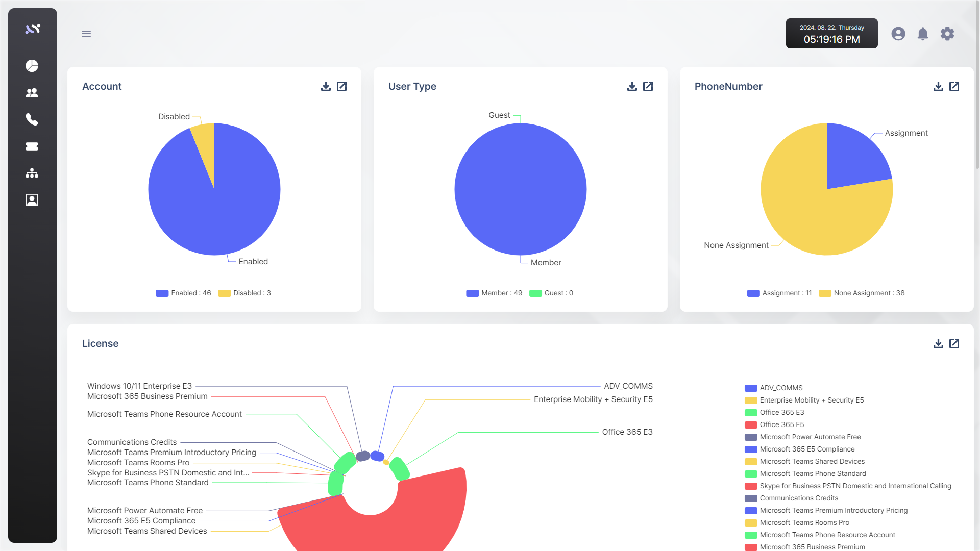Toggle the Guest : 0 legend item
The width and height of the screenshot is (980, 551).
coord(552,293)
